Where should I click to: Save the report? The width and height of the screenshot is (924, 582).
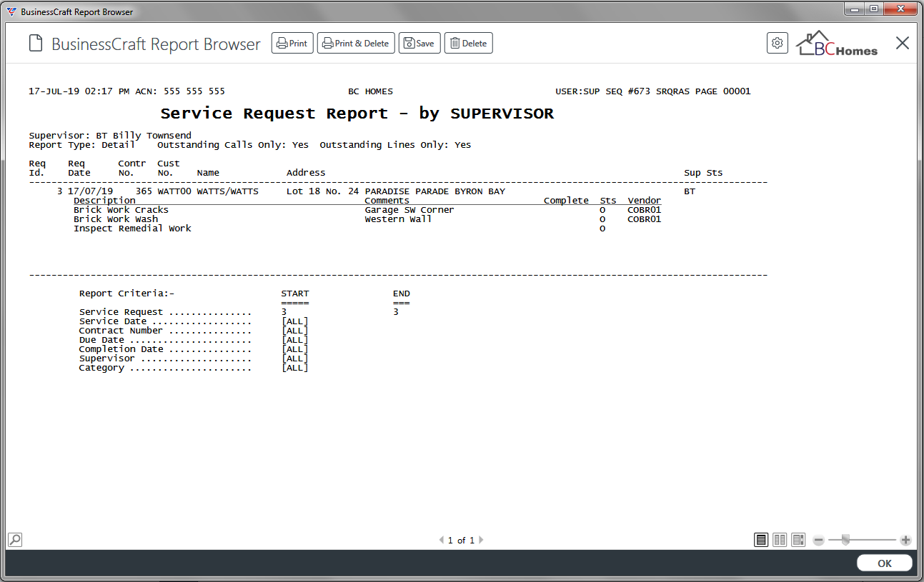[419, 43]
